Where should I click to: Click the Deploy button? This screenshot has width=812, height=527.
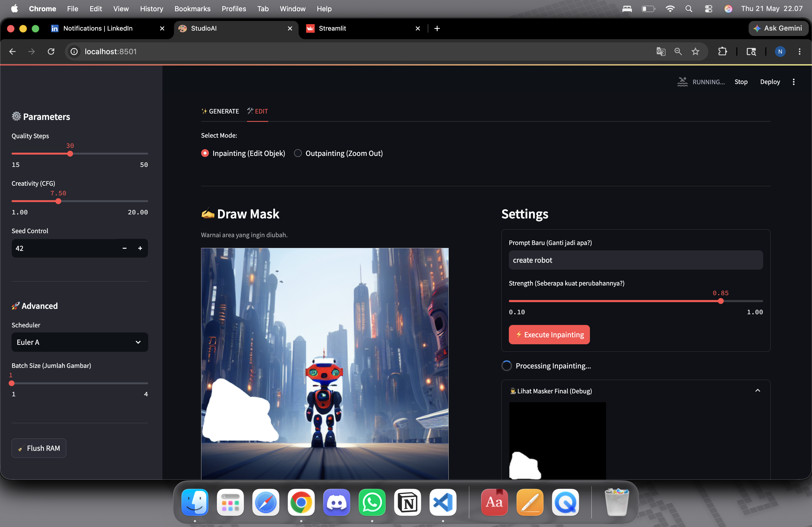(x=770, y=82)
